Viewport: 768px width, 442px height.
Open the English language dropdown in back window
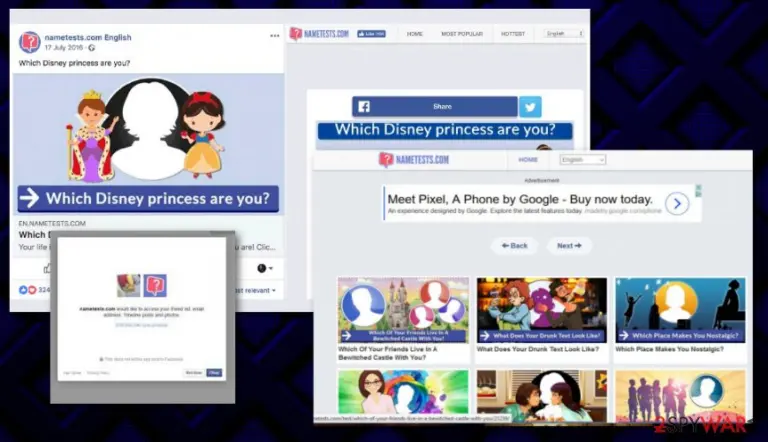[564, 34]
